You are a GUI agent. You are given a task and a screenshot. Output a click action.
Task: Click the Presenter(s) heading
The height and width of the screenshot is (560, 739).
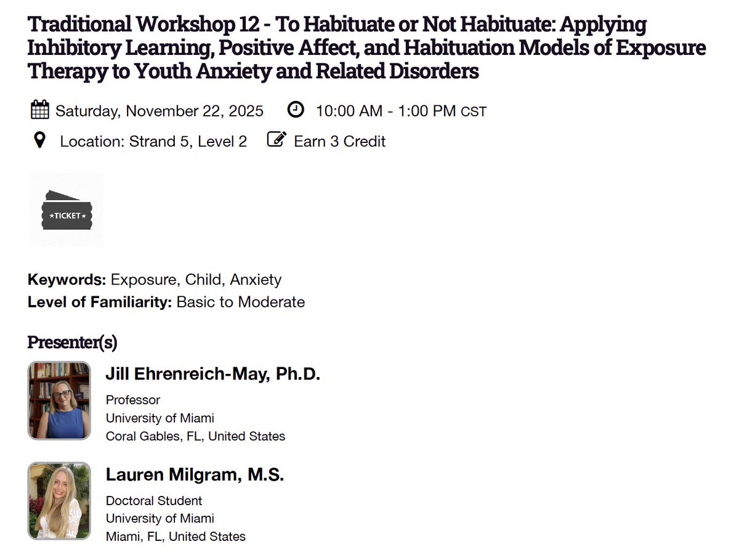[x=72, y=342]
